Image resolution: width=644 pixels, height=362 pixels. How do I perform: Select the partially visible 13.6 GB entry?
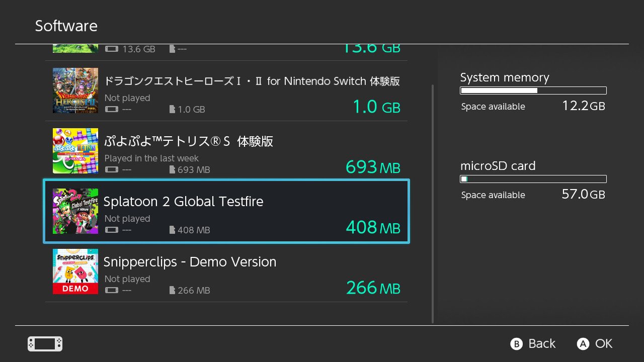226,52
